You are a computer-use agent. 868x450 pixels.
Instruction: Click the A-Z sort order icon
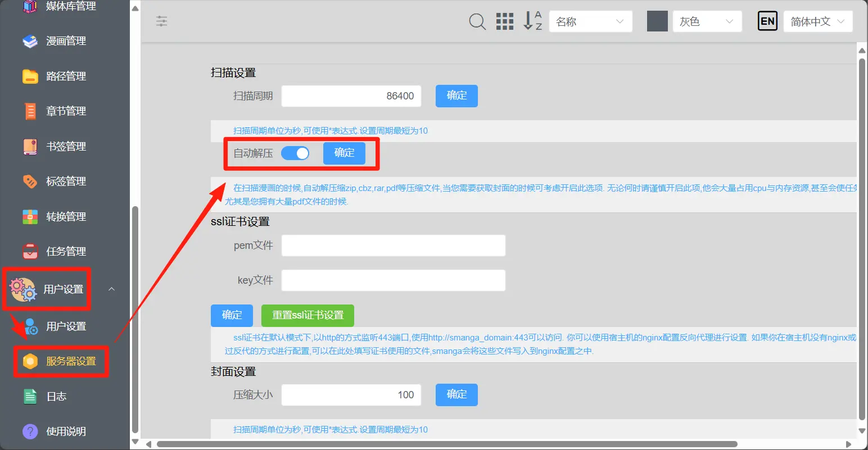532,21
